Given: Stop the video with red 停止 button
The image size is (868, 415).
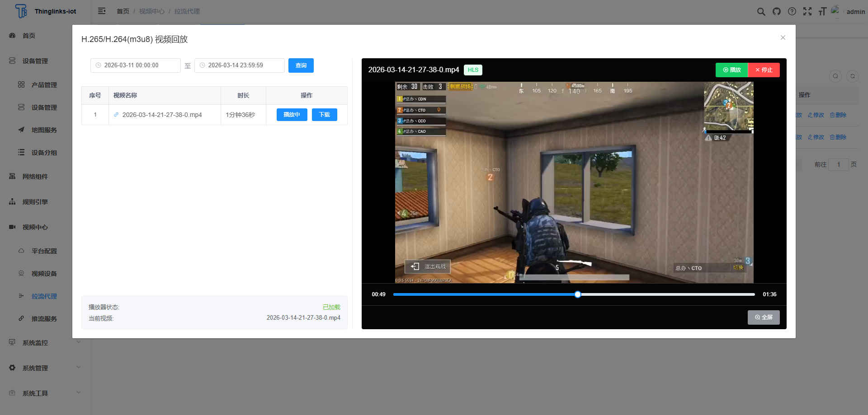Looking at the screenshot, I should [764, 70].
